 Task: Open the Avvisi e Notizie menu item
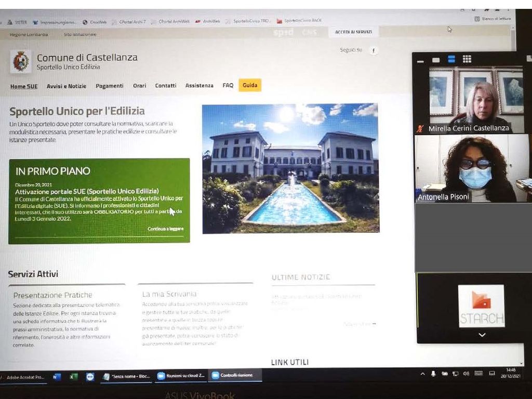pyautogui.click(x=66, y=86)
